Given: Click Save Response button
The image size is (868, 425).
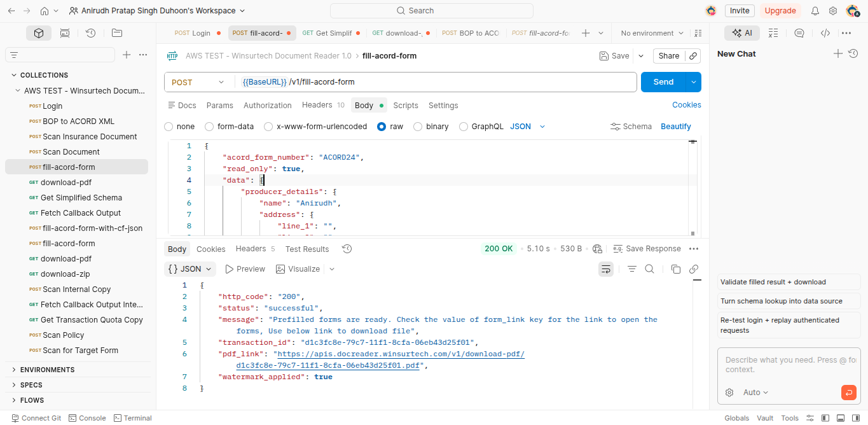Looking at the screenshot, I should pos(647,249).
